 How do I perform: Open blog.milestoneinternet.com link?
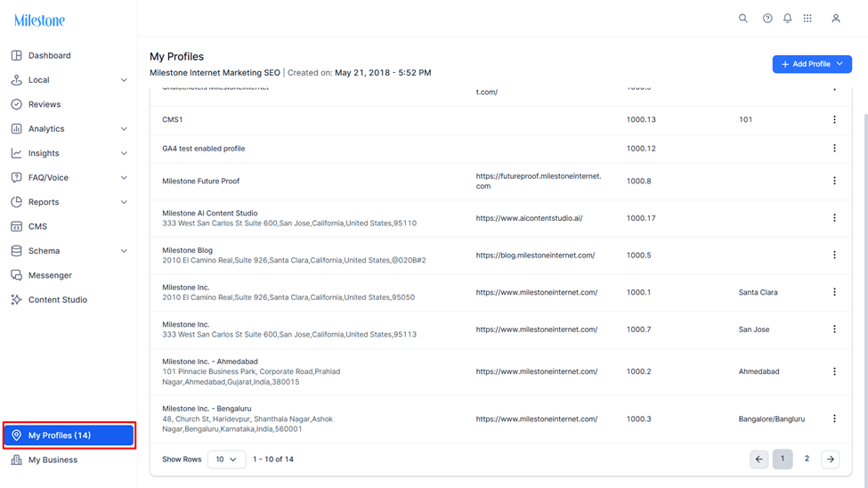point(535,256)
